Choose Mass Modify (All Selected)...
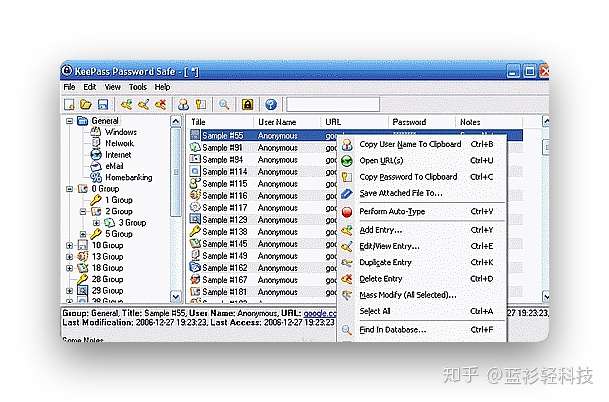This screenshot has width=609, height=402. click(x=422, y=295)
